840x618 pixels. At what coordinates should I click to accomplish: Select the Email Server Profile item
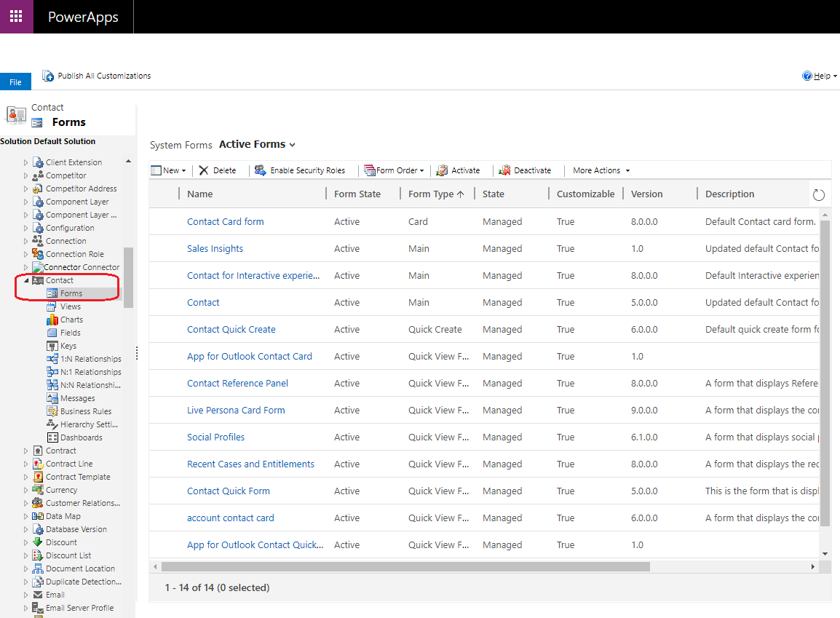click(x=79, y=608)
